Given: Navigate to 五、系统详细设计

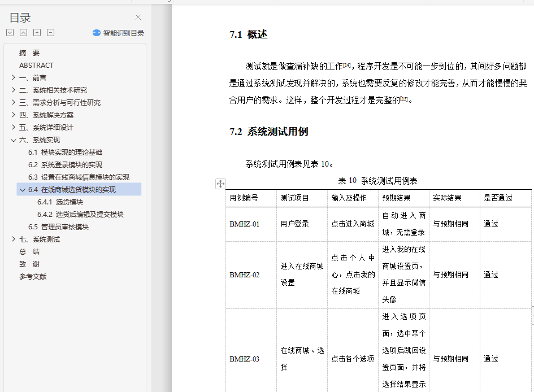Looking at the screenshot, I should (46, 127).
